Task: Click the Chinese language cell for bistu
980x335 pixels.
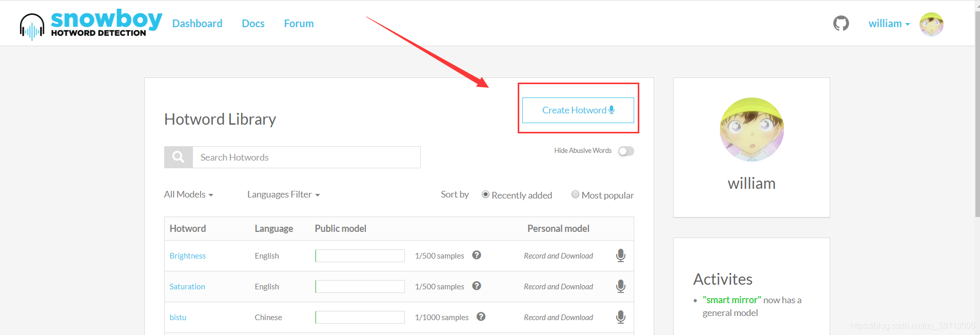Action: tap(268, 317)
